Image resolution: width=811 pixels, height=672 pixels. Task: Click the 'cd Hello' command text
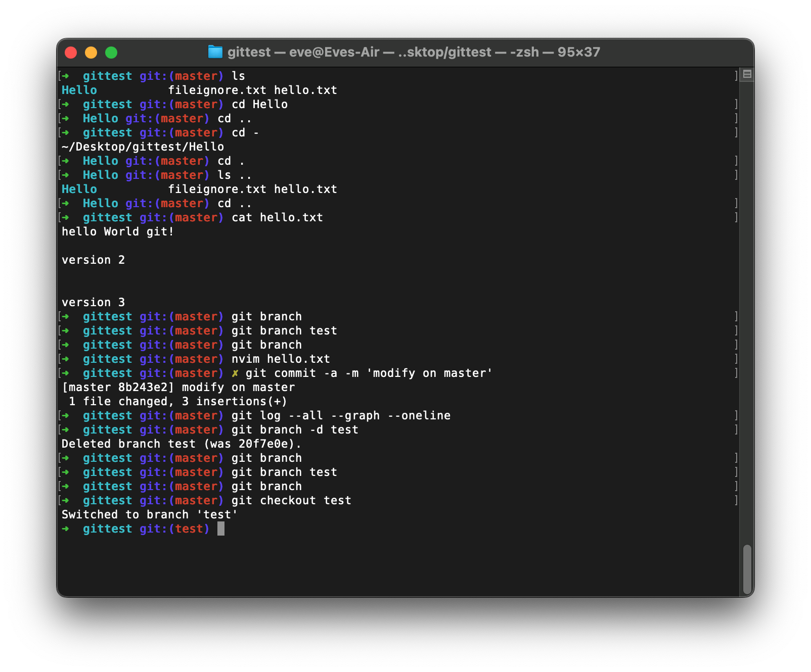[x=259, y=104]
